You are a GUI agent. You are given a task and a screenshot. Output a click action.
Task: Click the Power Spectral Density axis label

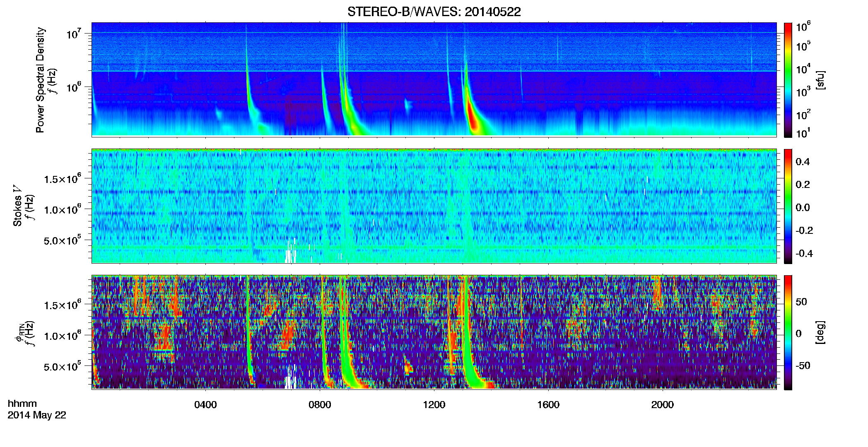tap(40, 80)
